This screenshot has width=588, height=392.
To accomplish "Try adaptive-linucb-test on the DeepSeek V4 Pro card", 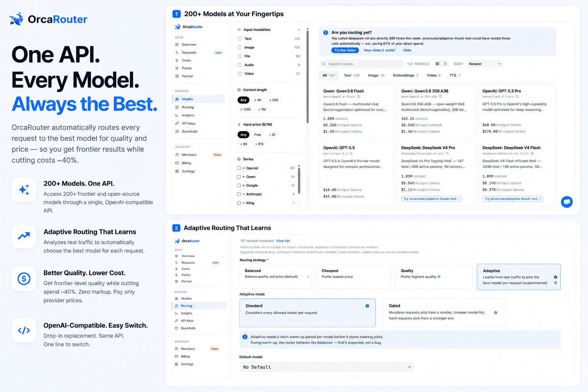I will pos(432,199).
